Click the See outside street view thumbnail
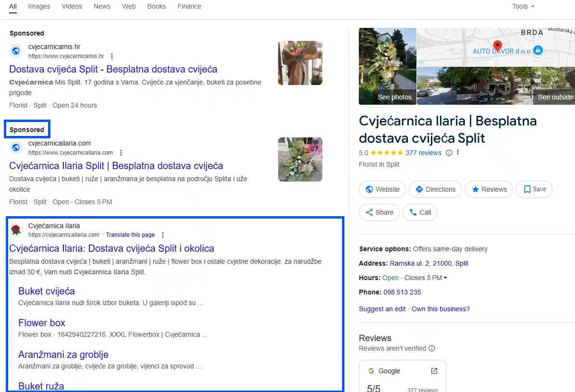The height and width of the screenshot is (392, 575). (x=496, y=86)
